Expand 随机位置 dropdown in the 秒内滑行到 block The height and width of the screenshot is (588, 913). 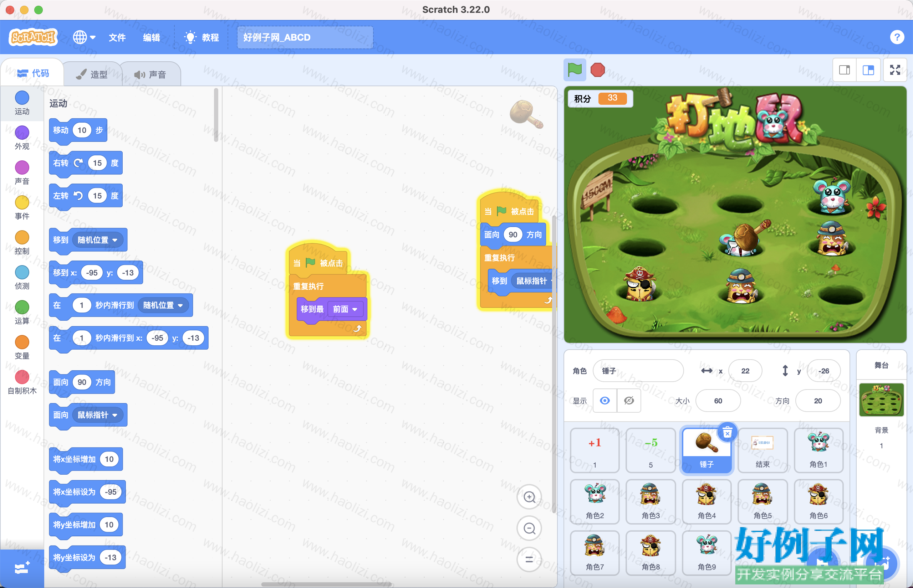tap(163, 305)
